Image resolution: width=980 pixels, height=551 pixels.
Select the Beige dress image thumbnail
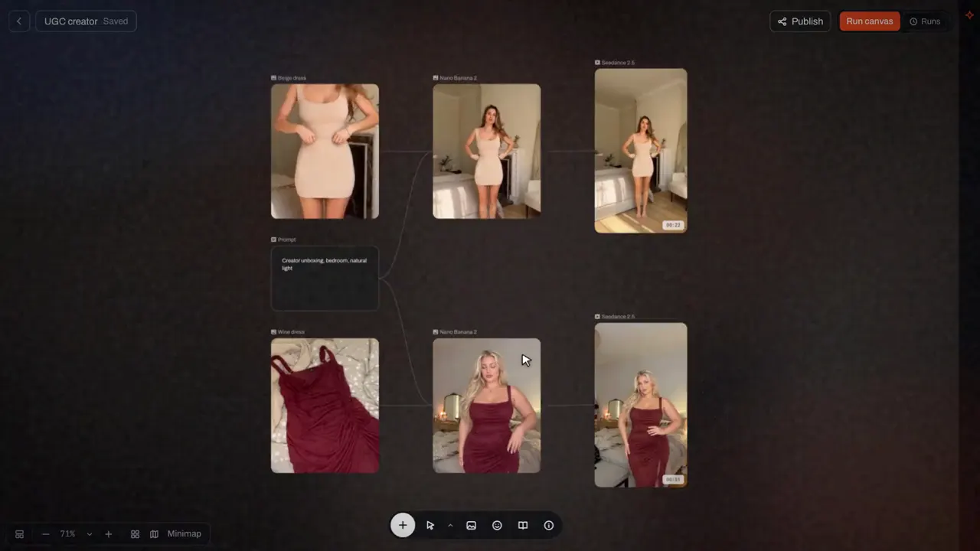coord(325,152)
